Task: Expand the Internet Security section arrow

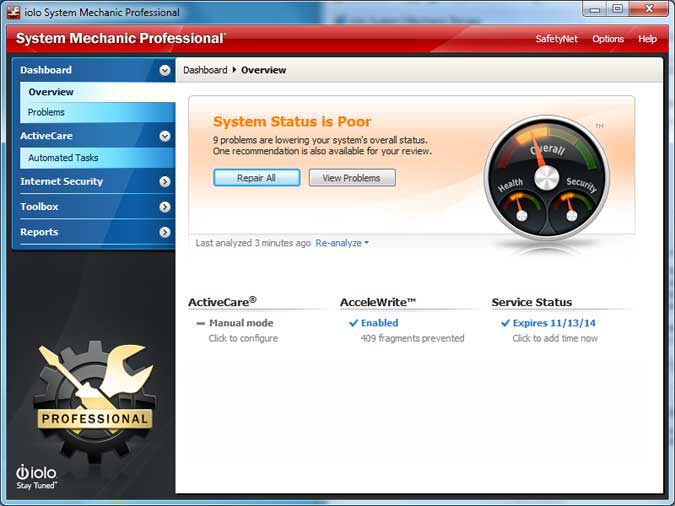Action: (x=164, y=182)
